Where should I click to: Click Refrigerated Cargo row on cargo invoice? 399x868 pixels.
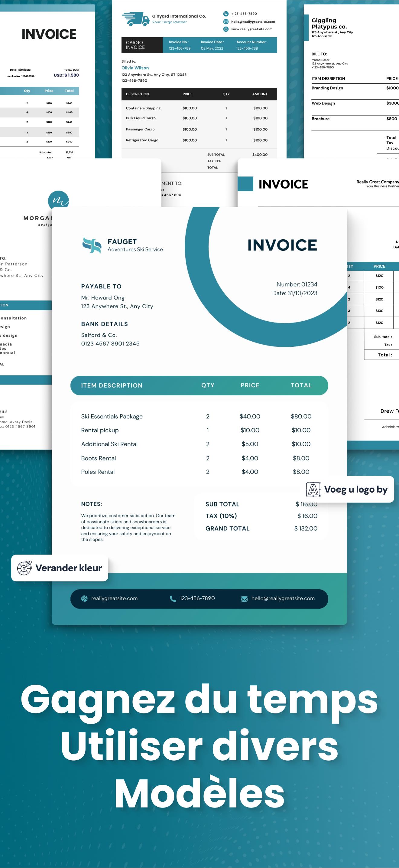point(199,140)
